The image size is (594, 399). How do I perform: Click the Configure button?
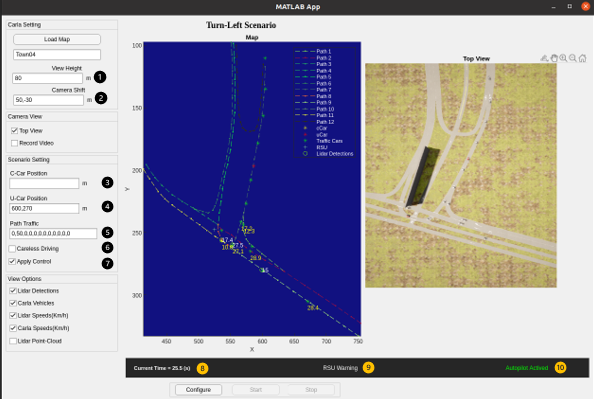tap(199, 390)
